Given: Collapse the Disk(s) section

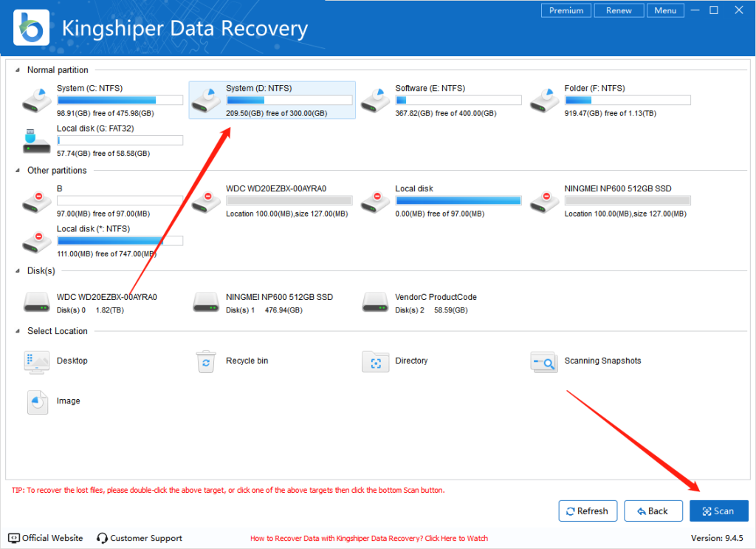Looking at the screenshot, I should pos(18,270).
